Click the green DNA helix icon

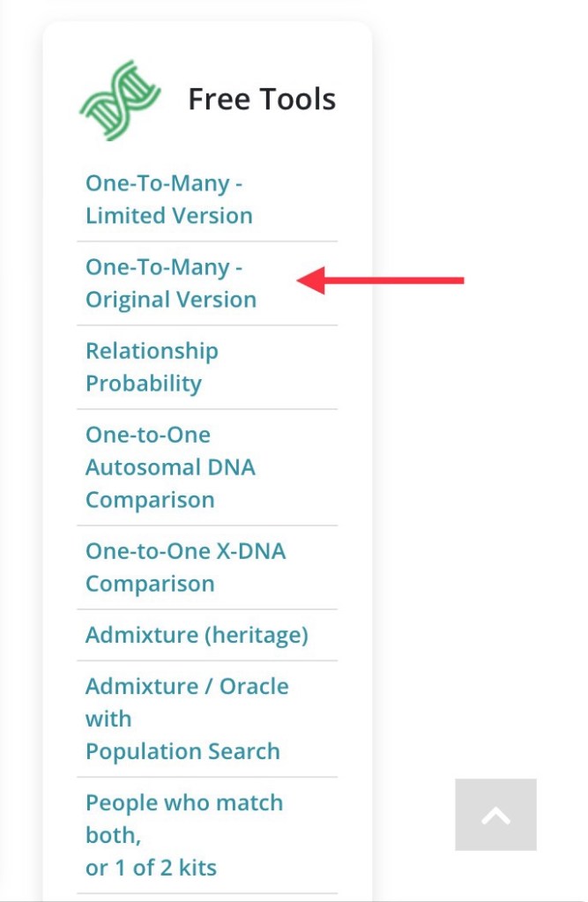tap(120, 100)
